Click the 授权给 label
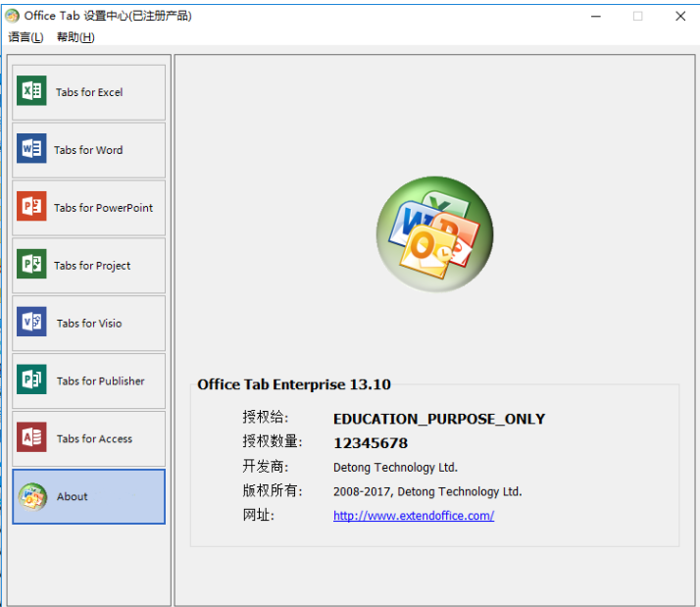Screen dimensions: 700x607 click(266, 417)
